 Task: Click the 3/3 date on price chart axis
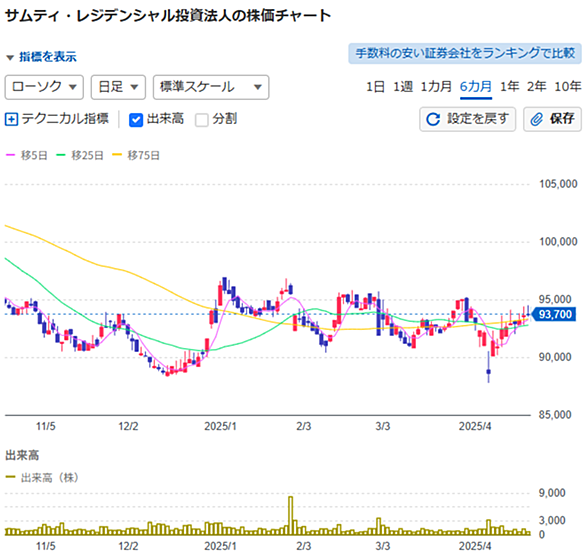(383, 427)
